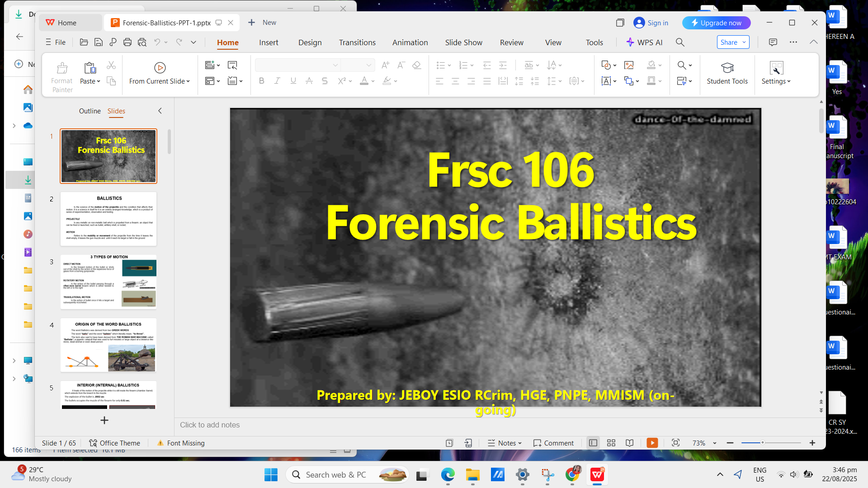This screenshot has height=488, width=868.
Task: Toggle Normal view button in status bar
Action: click(593, 443)
